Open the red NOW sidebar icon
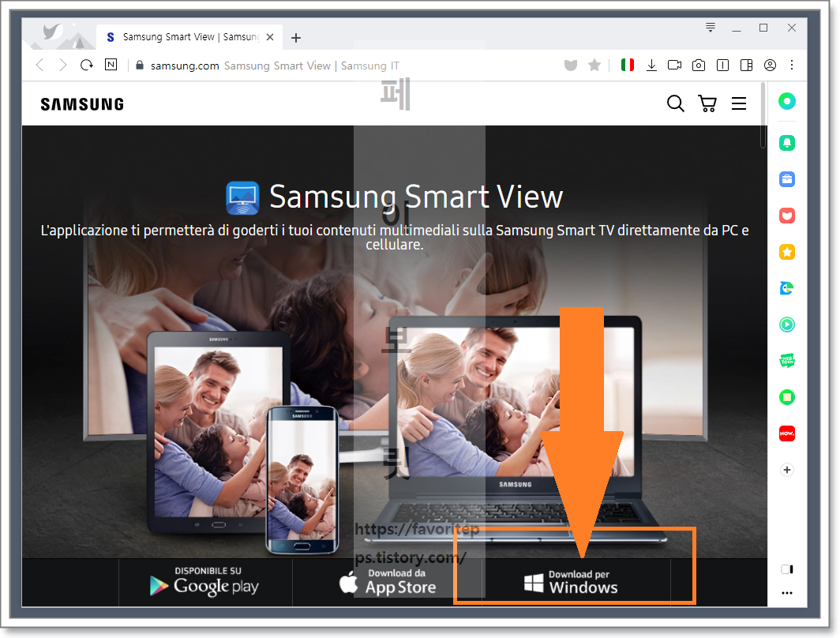840x638 pixels. click(786, 433)
